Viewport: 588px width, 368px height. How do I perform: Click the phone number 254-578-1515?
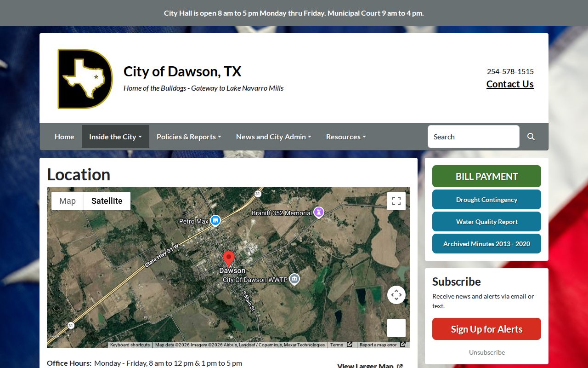(x=510, y=71)
